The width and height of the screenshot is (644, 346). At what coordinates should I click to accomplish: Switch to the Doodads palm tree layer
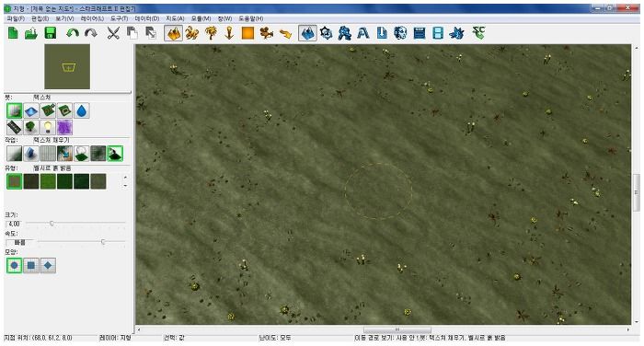[x=211, y=33]
